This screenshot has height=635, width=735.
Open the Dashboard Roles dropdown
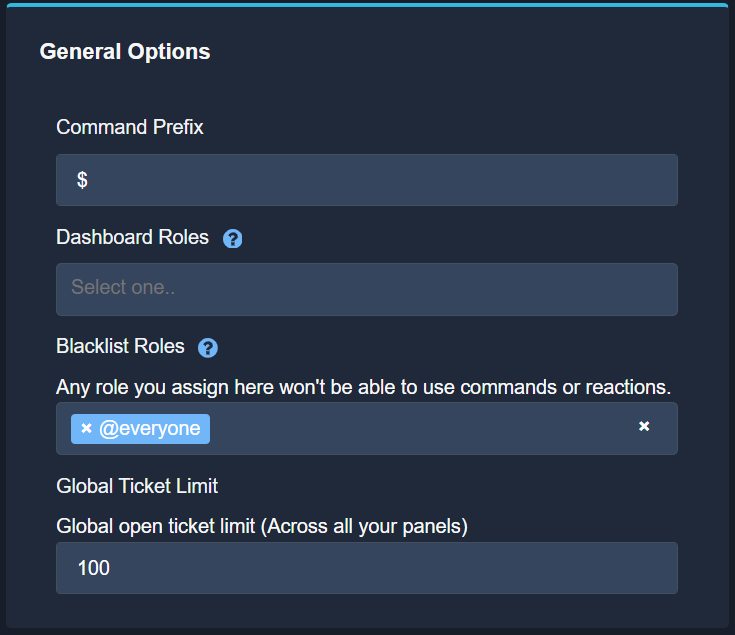pos(366,289)
